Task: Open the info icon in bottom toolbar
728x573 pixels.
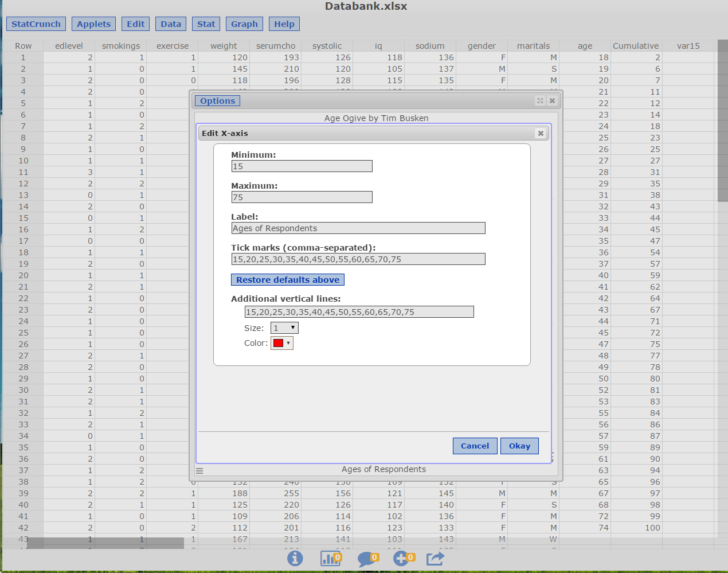Action: [295, 558]
